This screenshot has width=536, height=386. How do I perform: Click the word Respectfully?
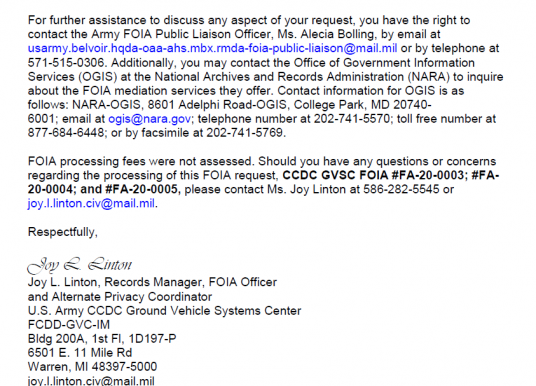point(63,232)
